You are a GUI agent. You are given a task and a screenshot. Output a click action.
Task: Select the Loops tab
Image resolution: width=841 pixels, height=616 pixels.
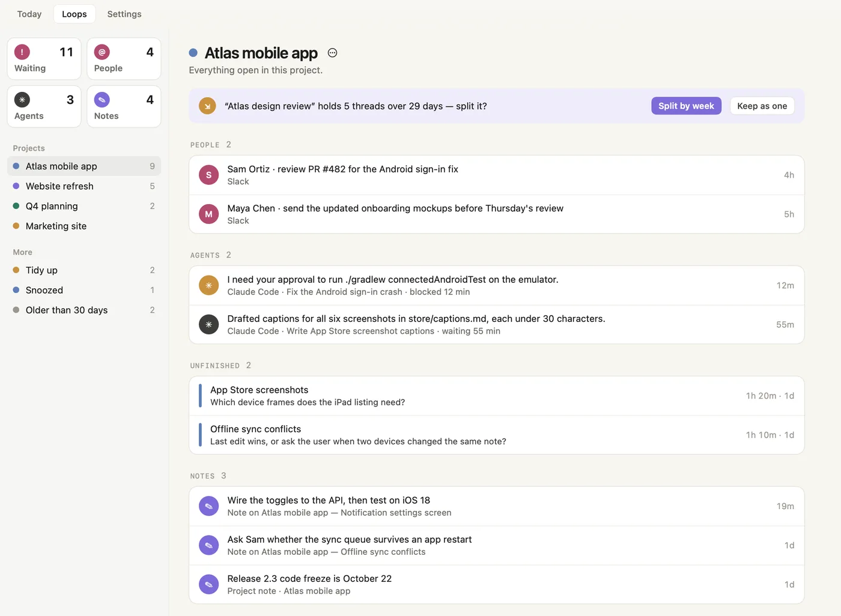coord(74,14)
